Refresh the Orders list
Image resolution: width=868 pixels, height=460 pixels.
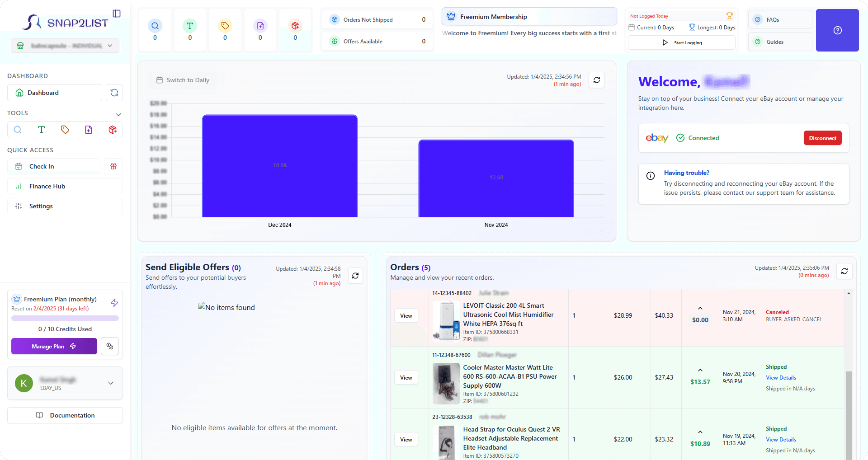pyautogui.click(x=844, y=271)
